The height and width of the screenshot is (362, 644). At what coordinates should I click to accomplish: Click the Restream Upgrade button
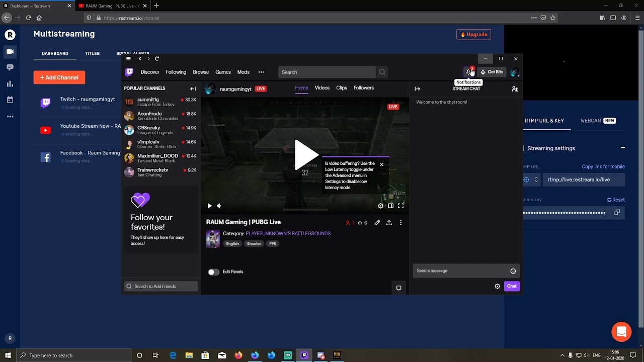(473, 35)
